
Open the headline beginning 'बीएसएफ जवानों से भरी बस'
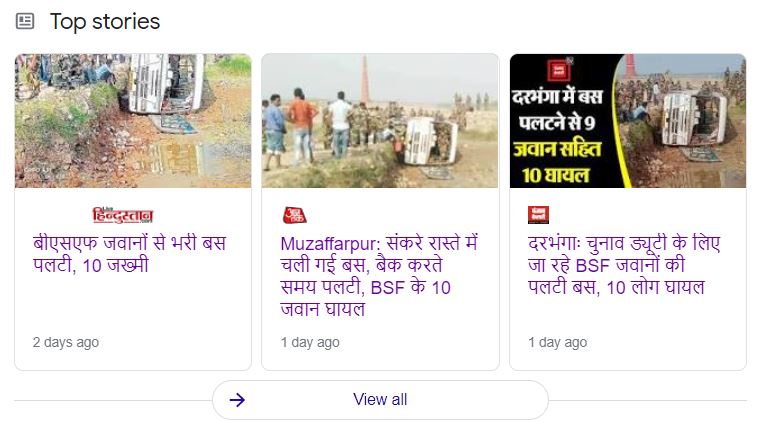coord(129,254)
